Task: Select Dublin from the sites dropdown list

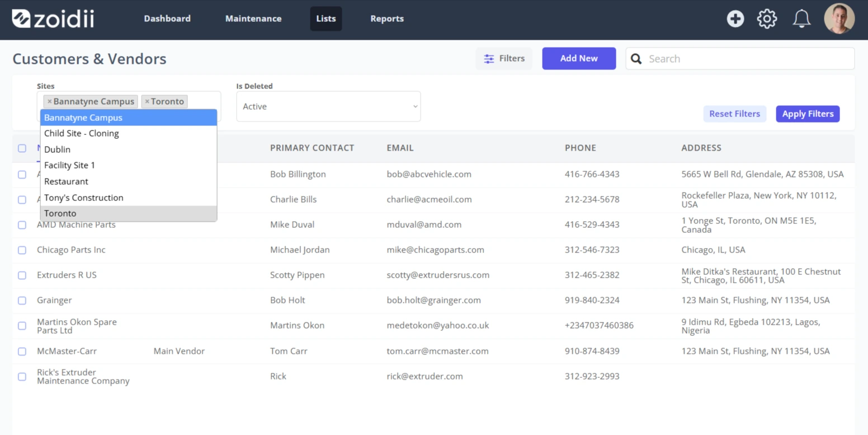Action: click(x=129, y=149)
